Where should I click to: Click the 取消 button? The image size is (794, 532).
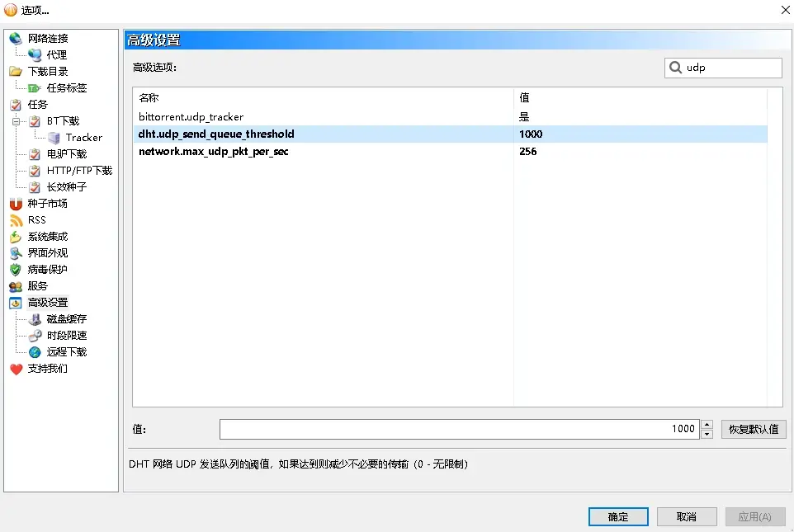point(686,516)
